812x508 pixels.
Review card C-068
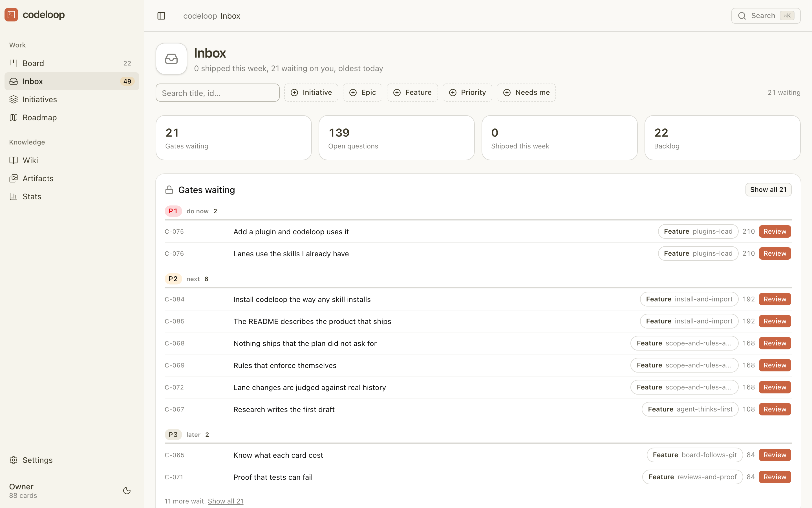[x=775, y=343]
